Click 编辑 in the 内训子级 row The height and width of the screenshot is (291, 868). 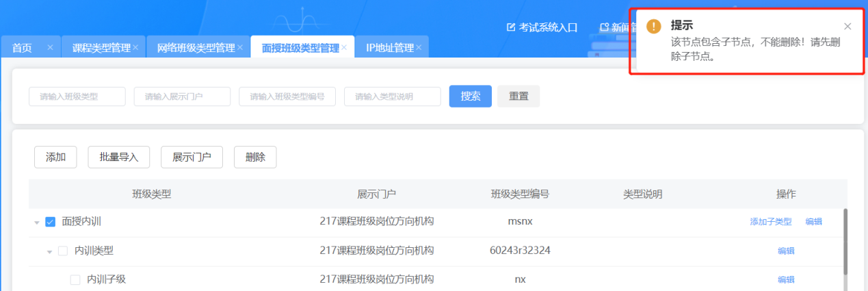pos(786,280)
